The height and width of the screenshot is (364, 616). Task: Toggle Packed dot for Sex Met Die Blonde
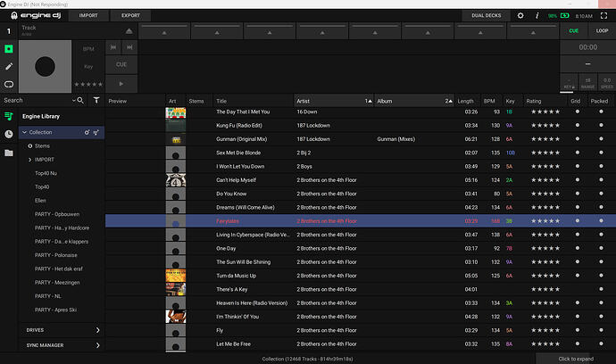click(x=601, y=153)
